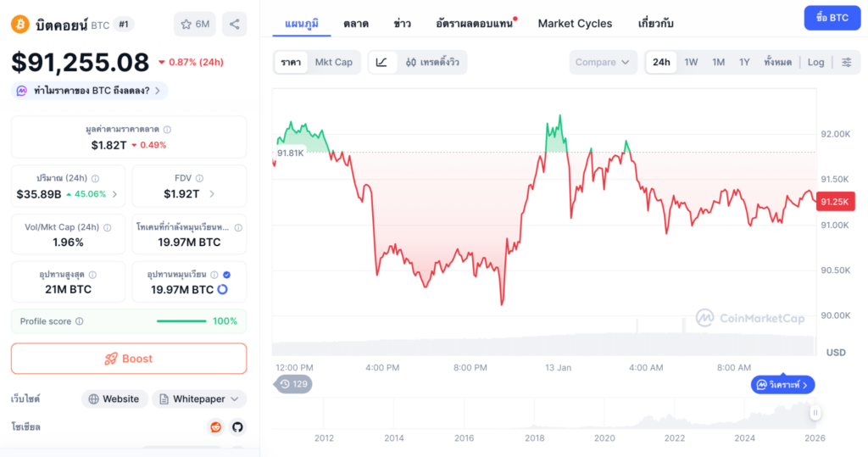Click the timeline range slider handle
The width and height of the screenshot is (868, 457).
pyautogui.click(x=815, y=413)
